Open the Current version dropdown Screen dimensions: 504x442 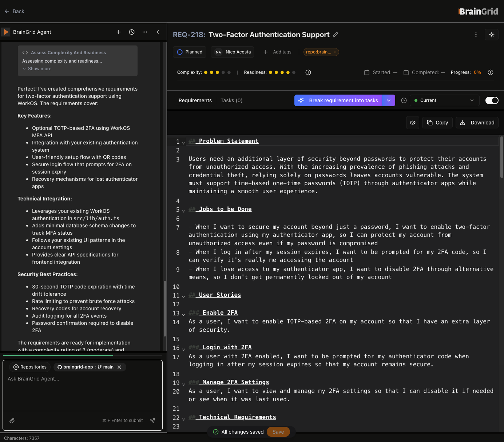[444, 100]
